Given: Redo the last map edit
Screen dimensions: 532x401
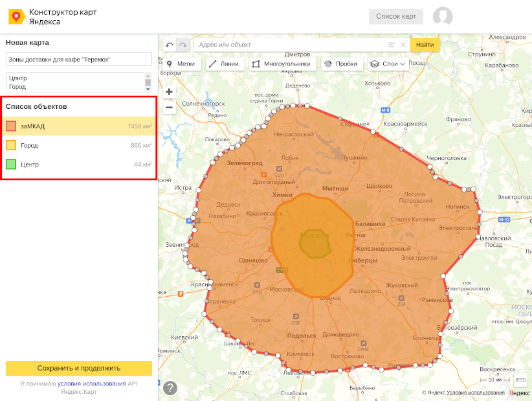Looking at the screenshot, I should (183, 45).
